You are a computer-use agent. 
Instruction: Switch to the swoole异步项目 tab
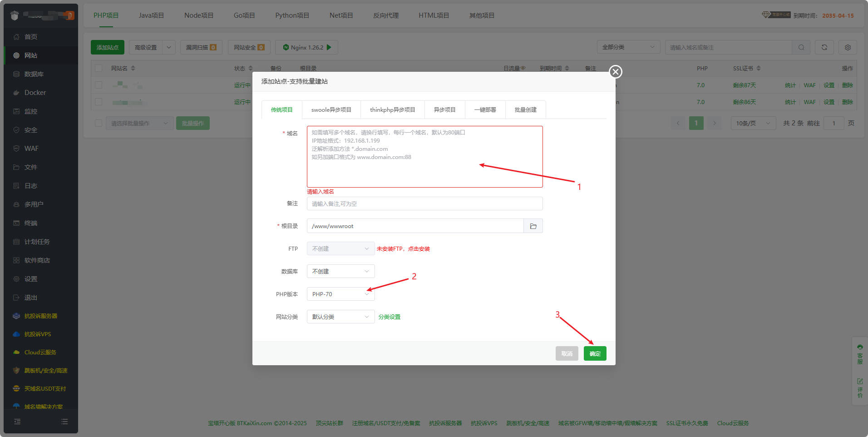pyautogui.click(x=331, y=110)
